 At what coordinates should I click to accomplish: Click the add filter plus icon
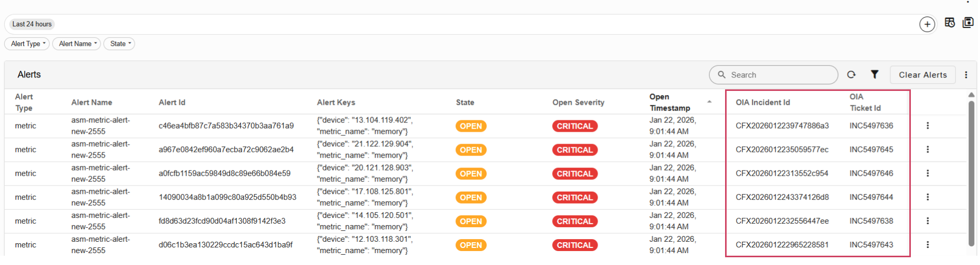(927, 24)
